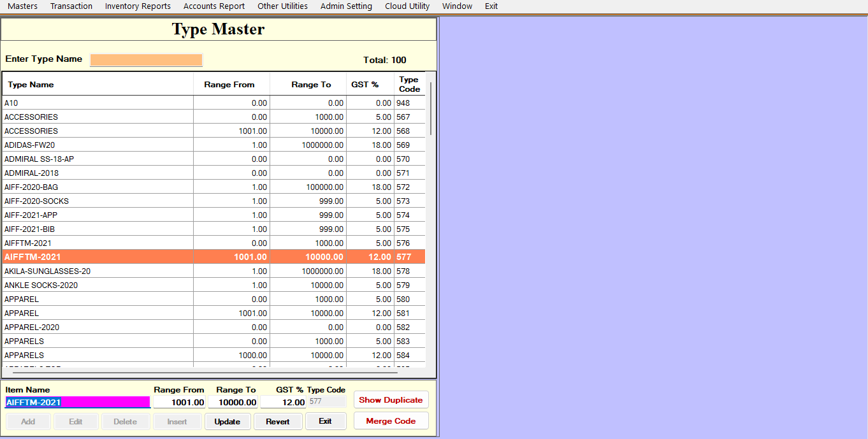The image size is (868, 439).
Task: Click the Update button
Action: click(x=228, y=422)
